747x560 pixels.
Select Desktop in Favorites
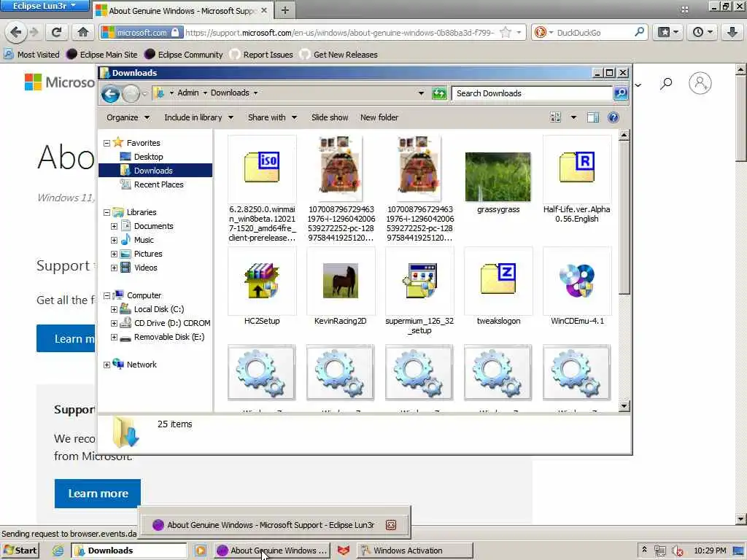click(148, 157)
